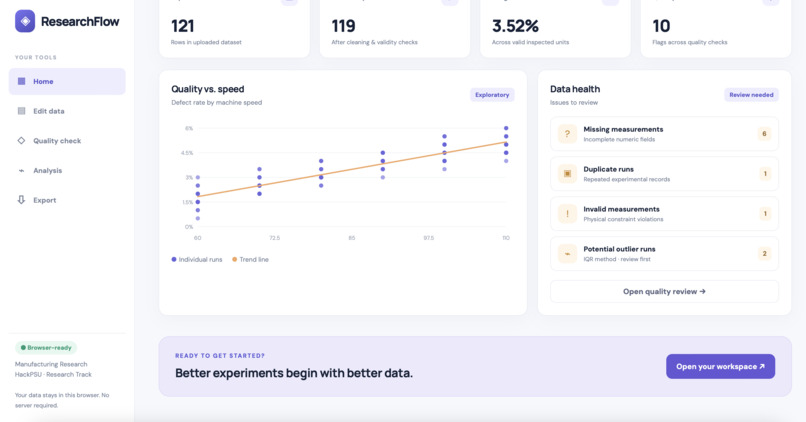Click the Export download arrow icon
806x422 pixels.
click(x=21, y=199)
